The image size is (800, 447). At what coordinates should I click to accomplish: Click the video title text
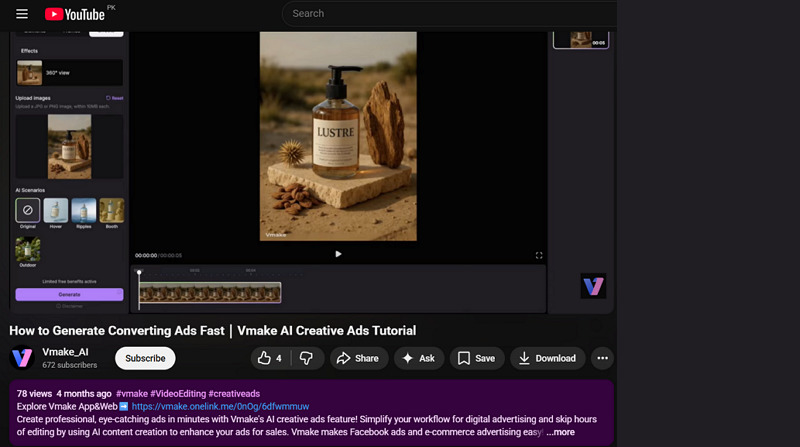coord(213,331)
